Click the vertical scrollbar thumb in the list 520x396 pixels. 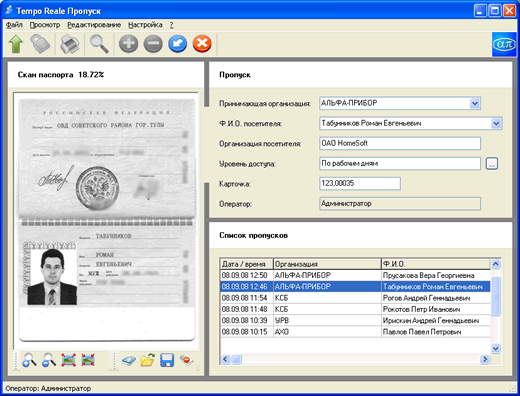coord(496,296)
